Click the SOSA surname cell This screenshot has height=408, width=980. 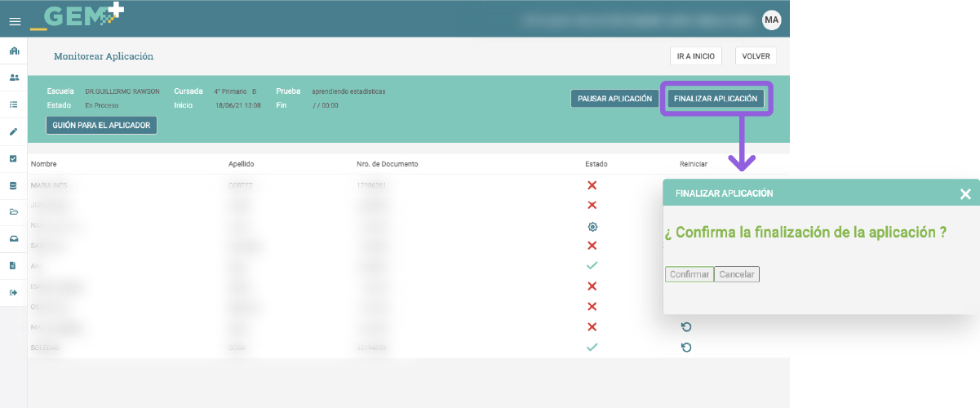pyautogui.click(x=237, y=347)
